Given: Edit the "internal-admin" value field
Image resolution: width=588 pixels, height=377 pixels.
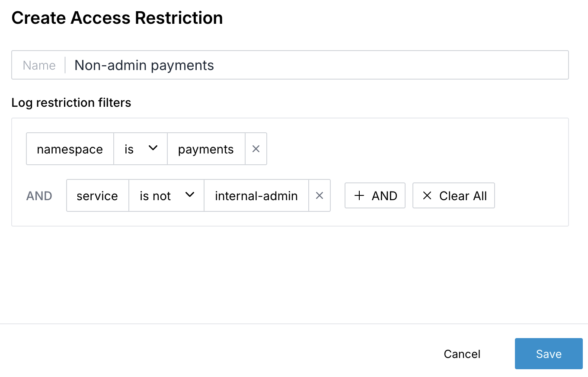Looking at the screenshot, I should point(256,195).
